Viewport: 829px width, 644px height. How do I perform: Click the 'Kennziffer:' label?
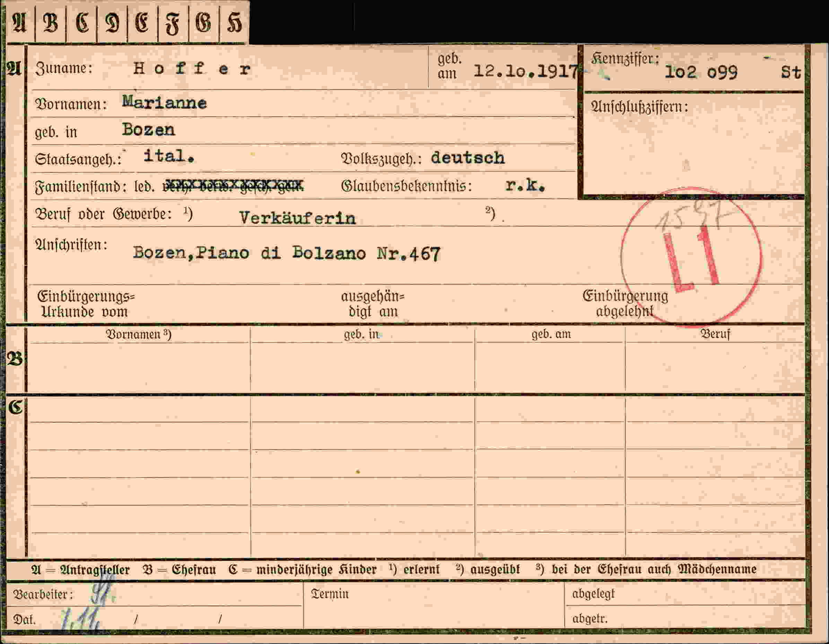(x=625, y=58)
